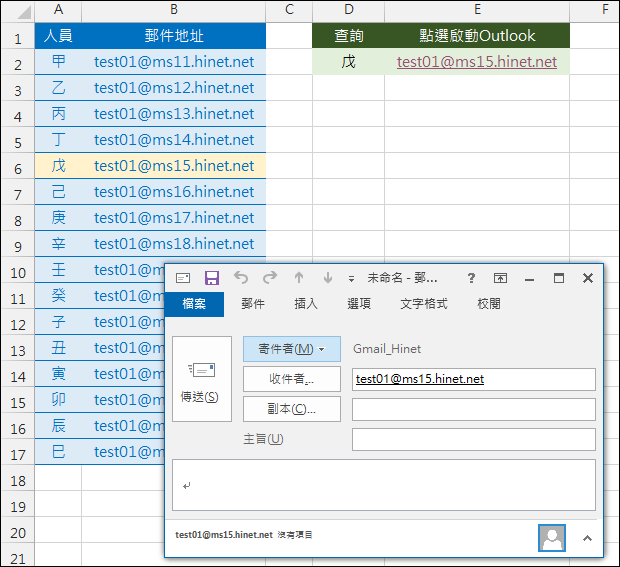The height and width of the screenshot is (567, 620).
Task: Click the Save icon in Outlook toolbar
Action: (212, 278)
